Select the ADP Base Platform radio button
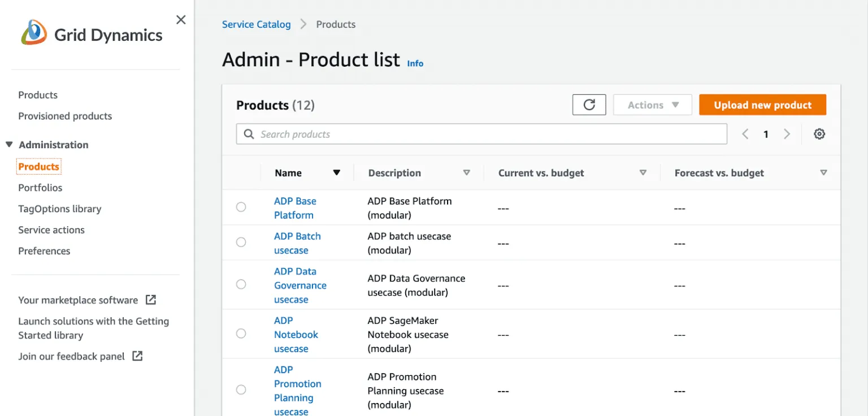This screenshot has width=868, height=416. coord(241,207)
